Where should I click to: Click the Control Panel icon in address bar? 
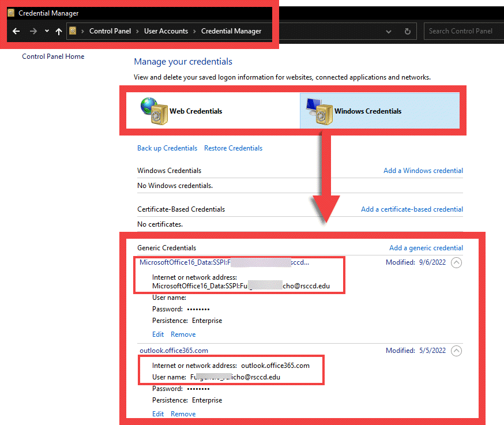click(x=73, y=31)
